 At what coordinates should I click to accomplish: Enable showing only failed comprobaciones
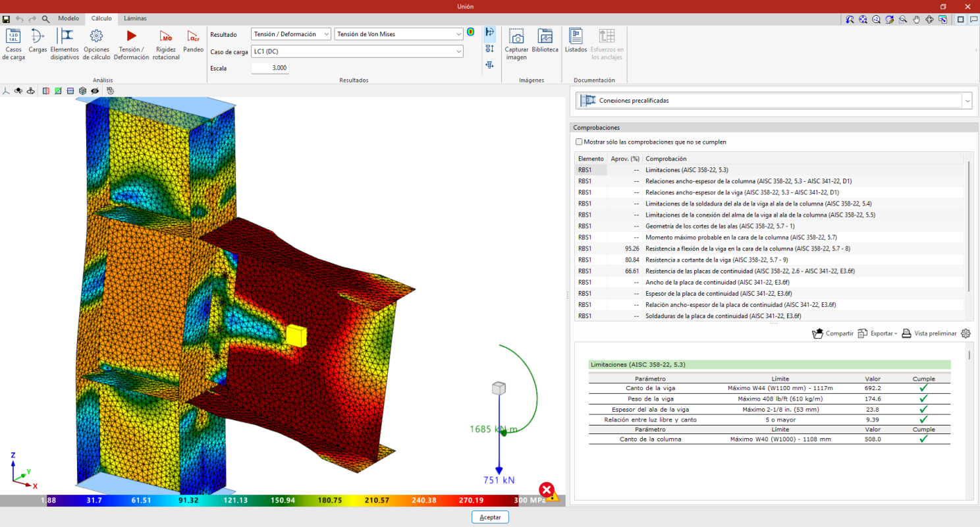click(579, 142)
